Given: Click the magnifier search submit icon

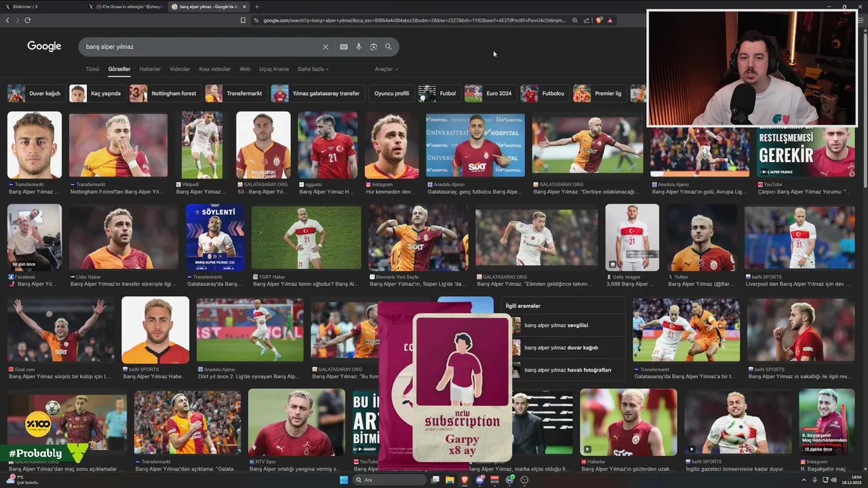Looking at the screenshot, I should (x=389, y=47).
